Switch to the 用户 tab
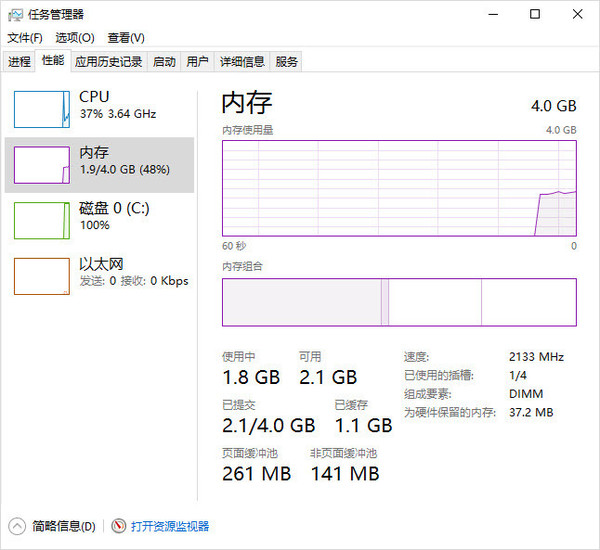 click(198, 62)
